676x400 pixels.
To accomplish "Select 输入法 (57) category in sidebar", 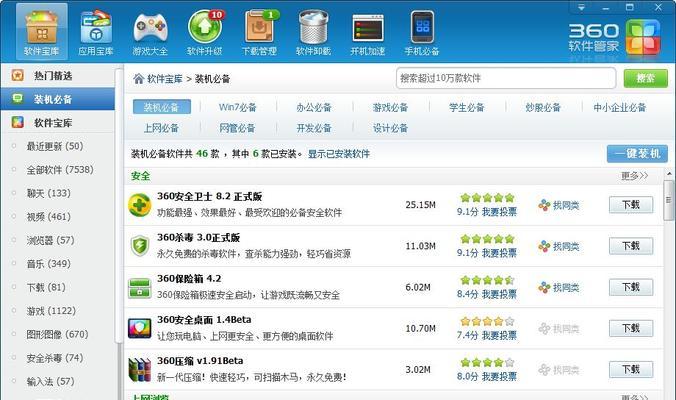I will coord(50,381).
